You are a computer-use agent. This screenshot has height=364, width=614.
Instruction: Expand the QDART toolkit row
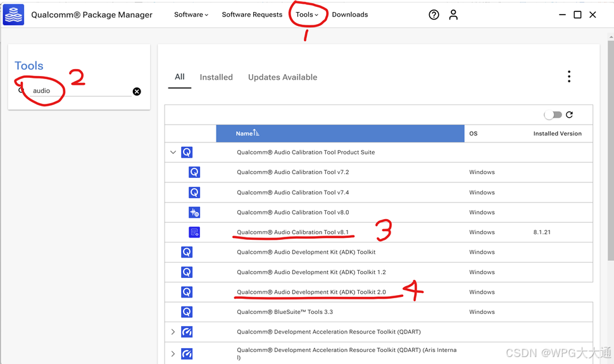(173, 332)
